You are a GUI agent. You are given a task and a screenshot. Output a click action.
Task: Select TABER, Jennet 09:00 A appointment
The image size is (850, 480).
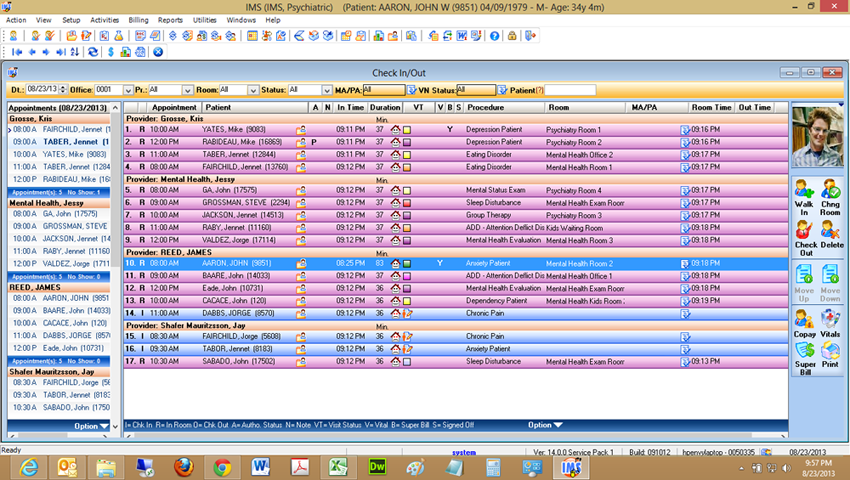coord(59,142)
